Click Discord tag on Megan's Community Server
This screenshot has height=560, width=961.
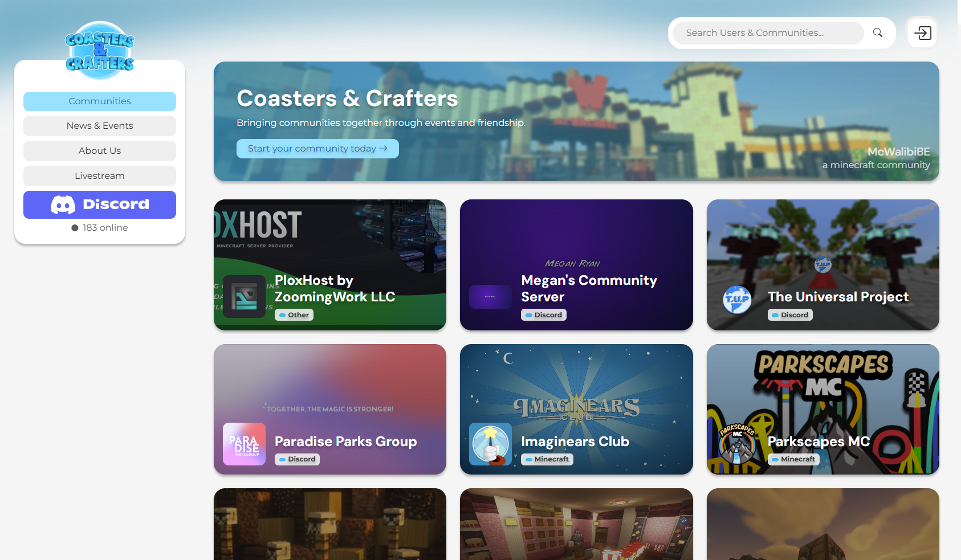point(544,315)
